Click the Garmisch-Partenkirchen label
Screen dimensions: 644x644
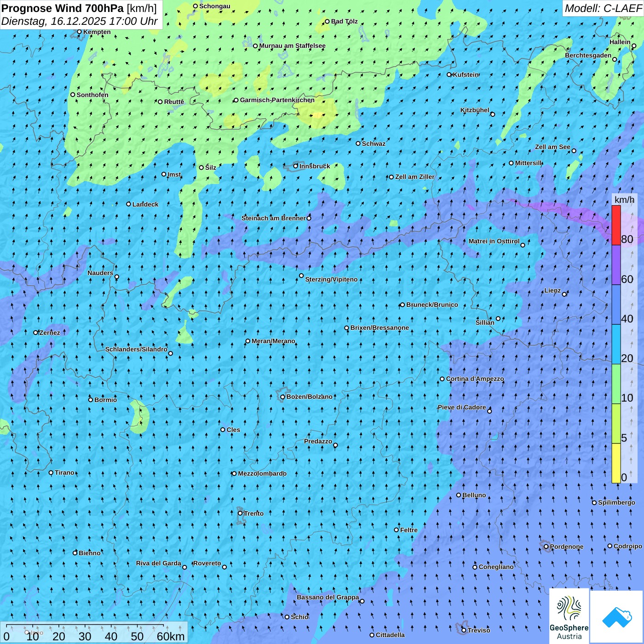pos(277,100)
